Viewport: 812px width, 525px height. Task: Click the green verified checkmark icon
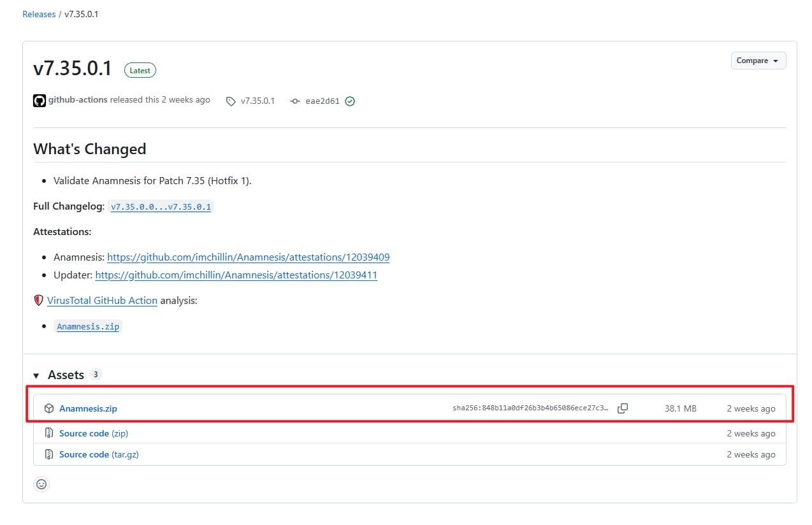tap(350, 101)
